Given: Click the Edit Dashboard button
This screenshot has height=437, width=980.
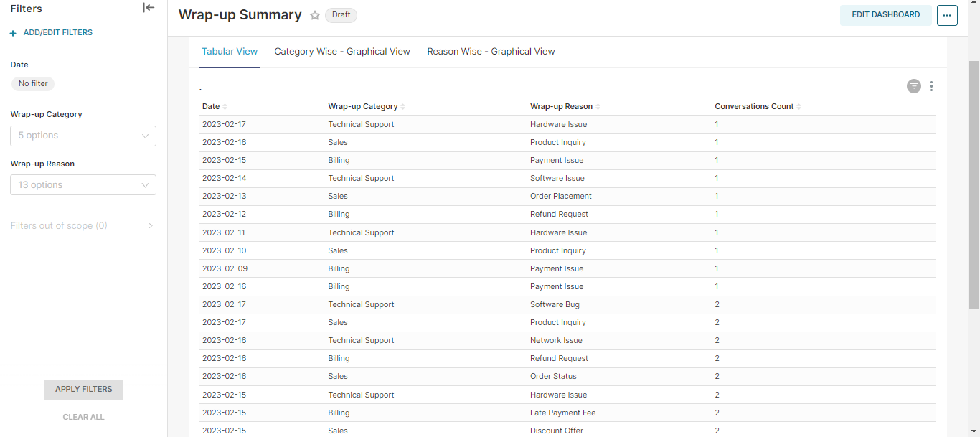Looking at the screenshot, I should (885, 15).
